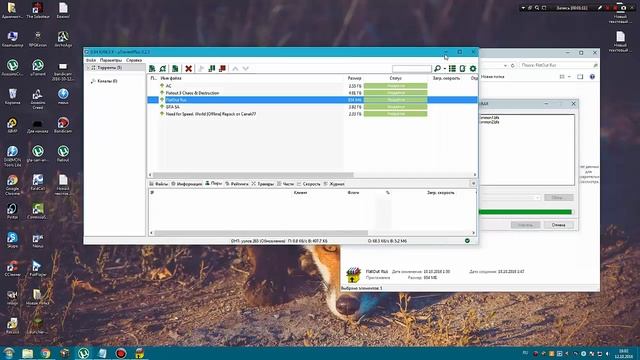Screen dimensions: 640x360
Task: Open the Bandicam desktop icon
Action: (x=63, y=125)
